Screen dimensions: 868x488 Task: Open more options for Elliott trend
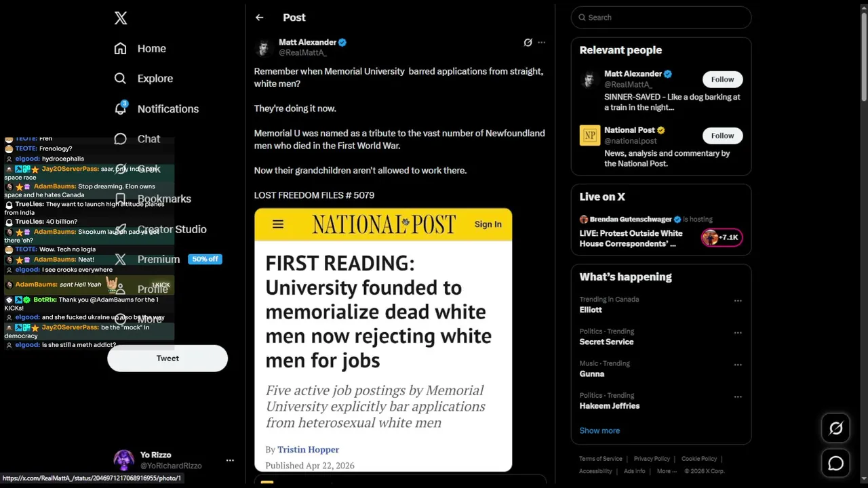pyautogui.click(x=738, y=301)
